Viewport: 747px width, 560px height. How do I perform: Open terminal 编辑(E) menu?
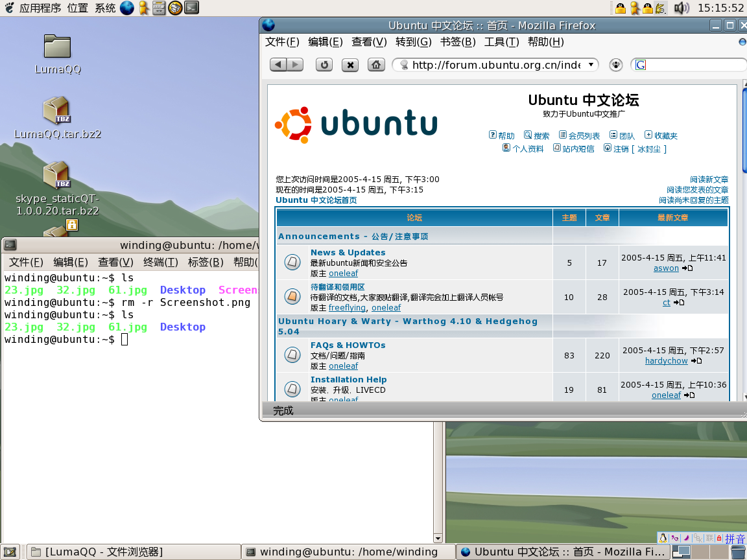pyautogui.click(x=71, y=262)
